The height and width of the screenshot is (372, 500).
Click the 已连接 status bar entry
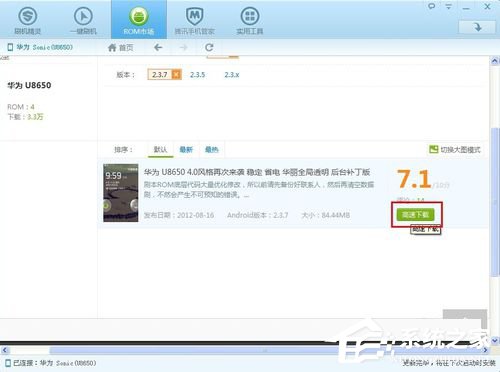[51, 363]
